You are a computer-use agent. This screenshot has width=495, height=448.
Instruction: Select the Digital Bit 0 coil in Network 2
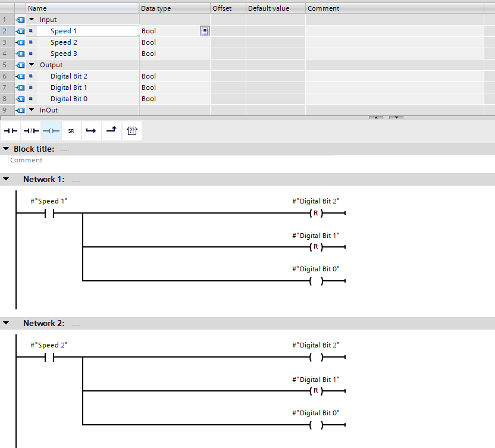(x=315, y=425)
